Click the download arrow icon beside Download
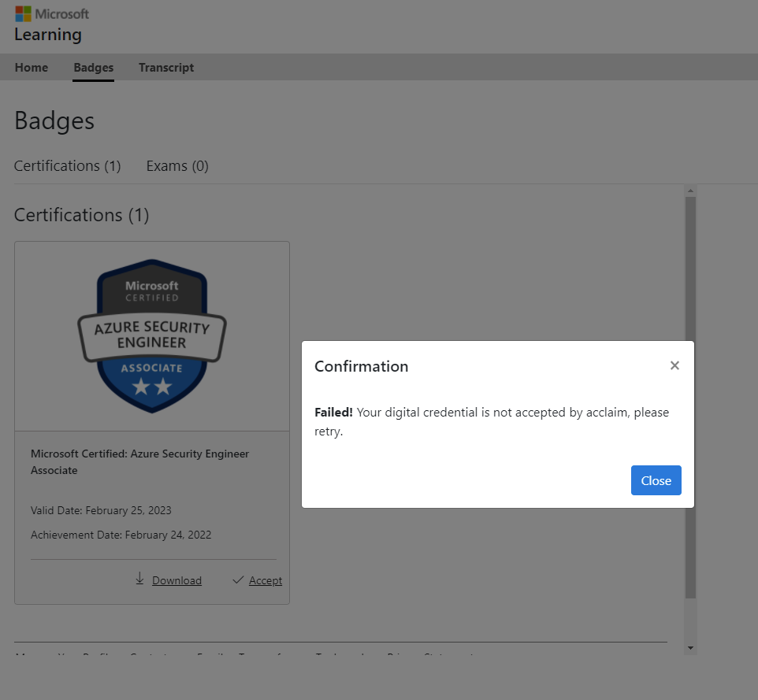This screenshot has width=758, height=700. pos(140,580)
